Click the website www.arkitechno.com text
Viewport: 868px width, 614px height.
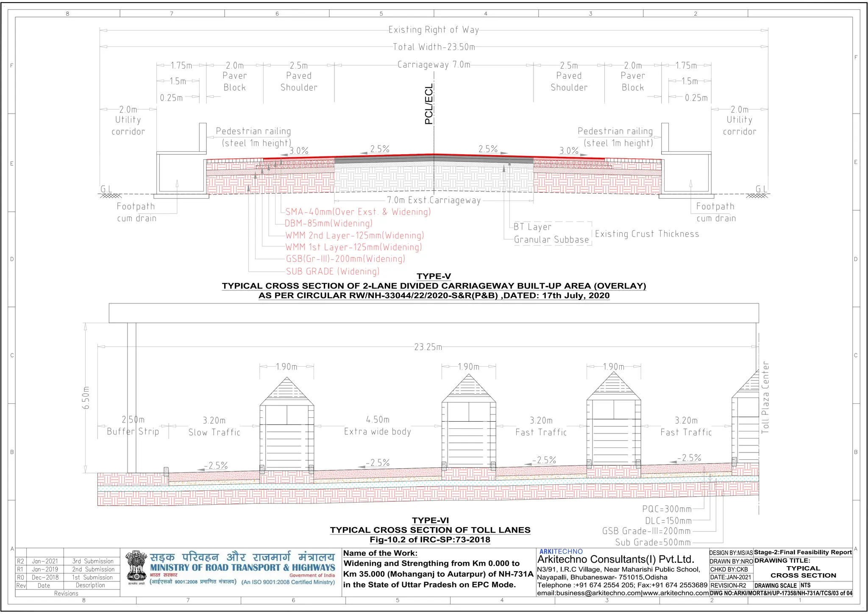(x=676, y=593)
